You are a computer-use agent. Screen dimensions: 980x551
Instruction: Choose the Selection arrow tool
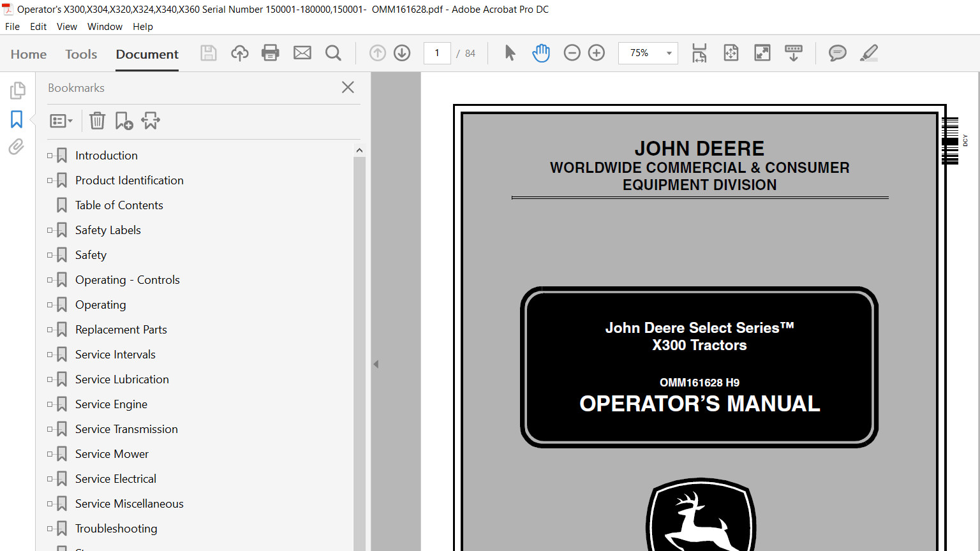coord(510,53)
